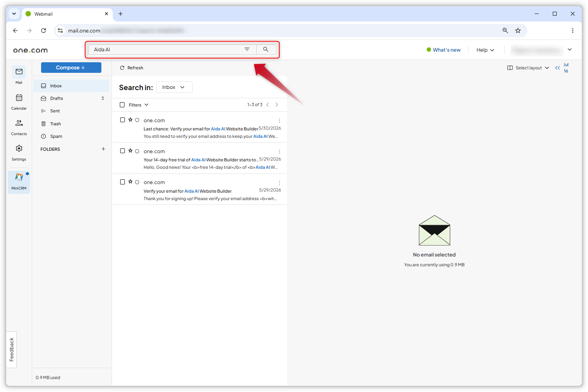Open the What's new link
The width and height of the screenshot is (588, 392).
tap(444, 50)
